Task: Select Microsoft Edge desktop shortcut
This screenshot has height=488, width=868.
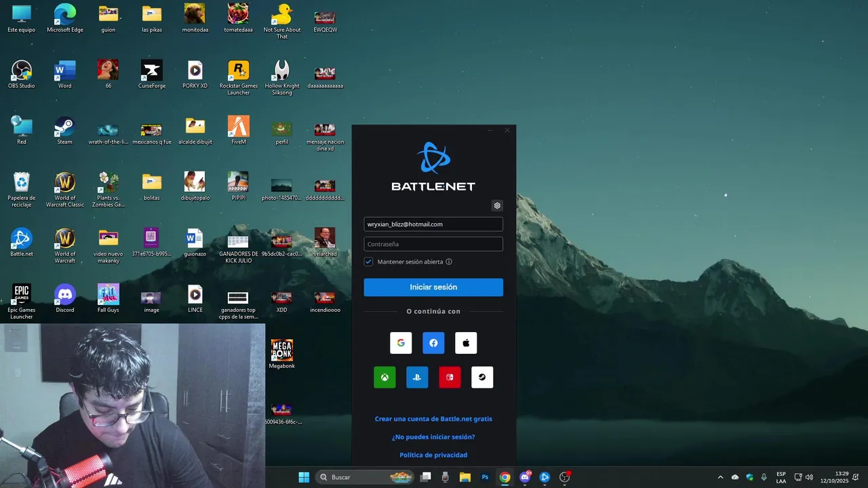Action: point(65,19)
